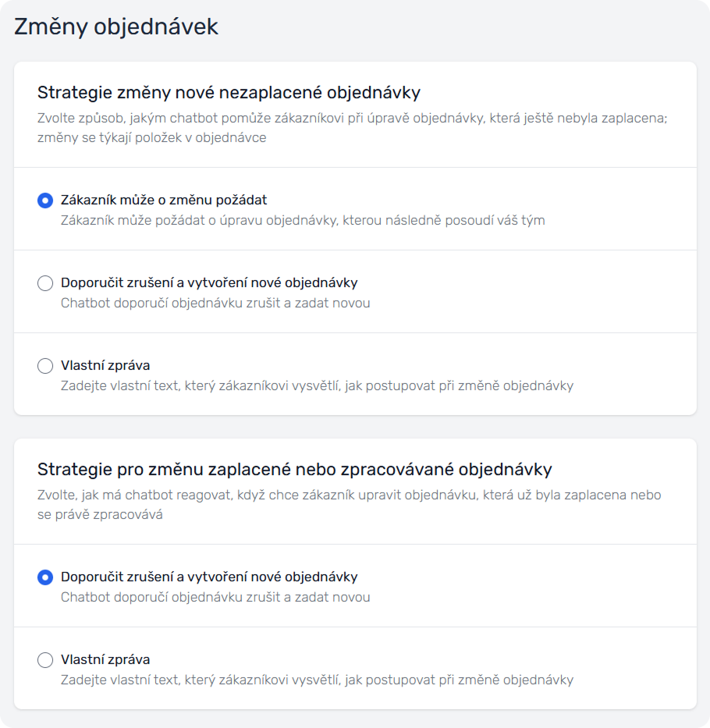Click 'Vlastní zpráva' label text under paid strategy
This screenshot has height=728, width=710.
point(105,659)
